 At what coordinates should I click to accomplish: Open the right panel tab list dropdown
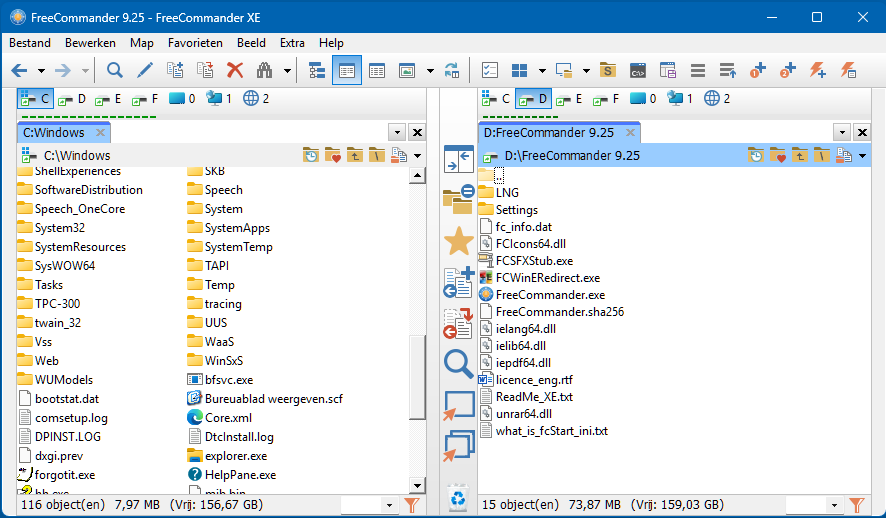(x=842, y=132)
